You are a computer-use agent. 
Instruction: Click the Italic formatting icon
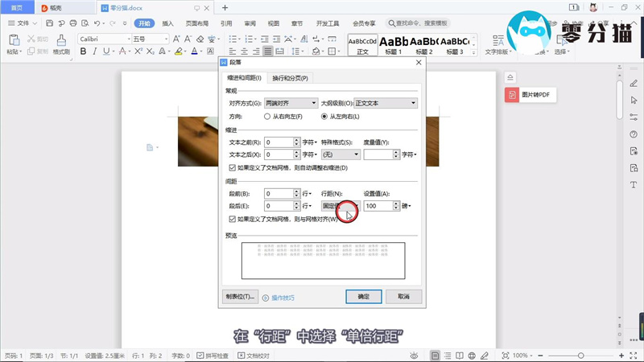[x=95, y=51]
